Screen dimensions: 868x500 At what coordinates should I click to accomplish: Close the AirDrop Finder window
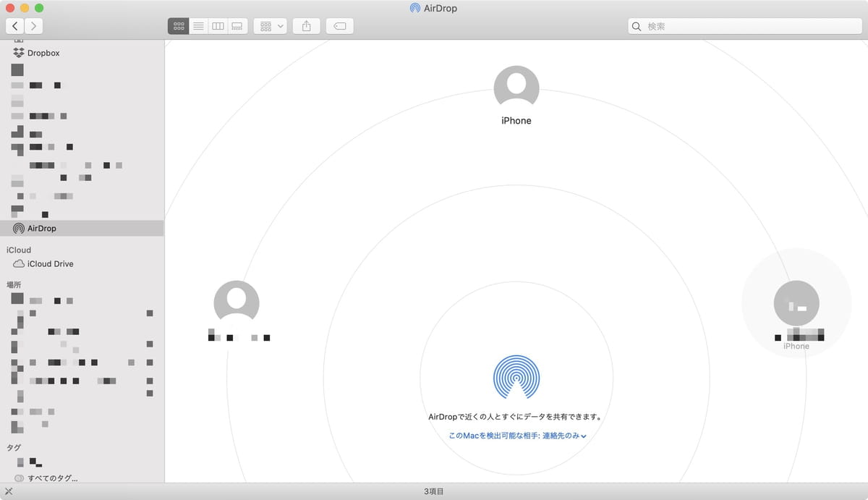coord(10,8)
